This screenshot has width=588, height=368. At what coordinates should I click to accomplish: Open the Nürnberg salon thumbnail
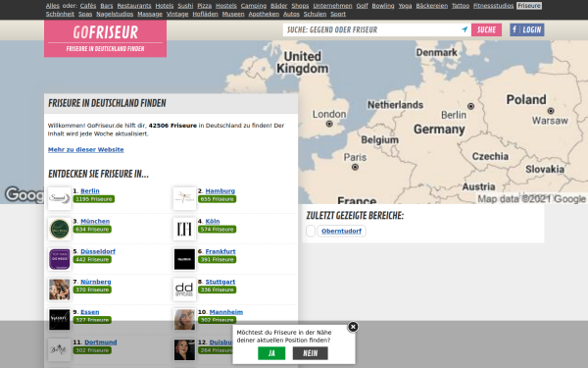[x=60, y=289]
